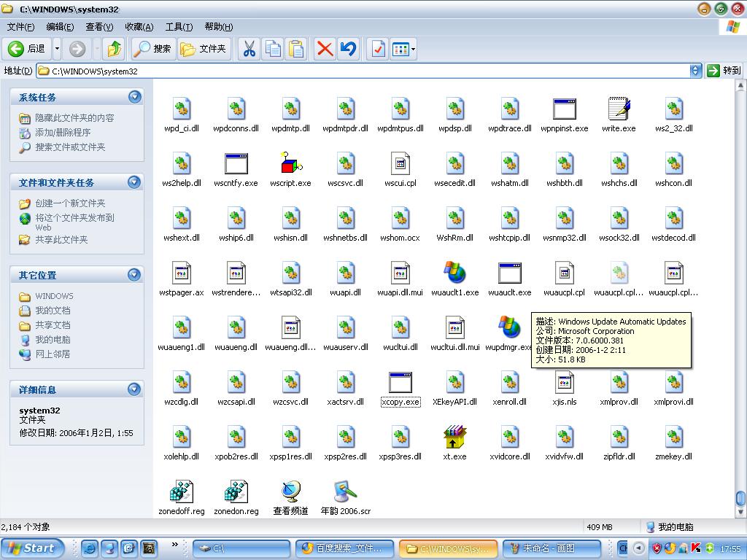Image resolution: width=747 pixels, height=560 pixels.
Task: Select the wpnpinst.exe icon
Action: (565, 109)
